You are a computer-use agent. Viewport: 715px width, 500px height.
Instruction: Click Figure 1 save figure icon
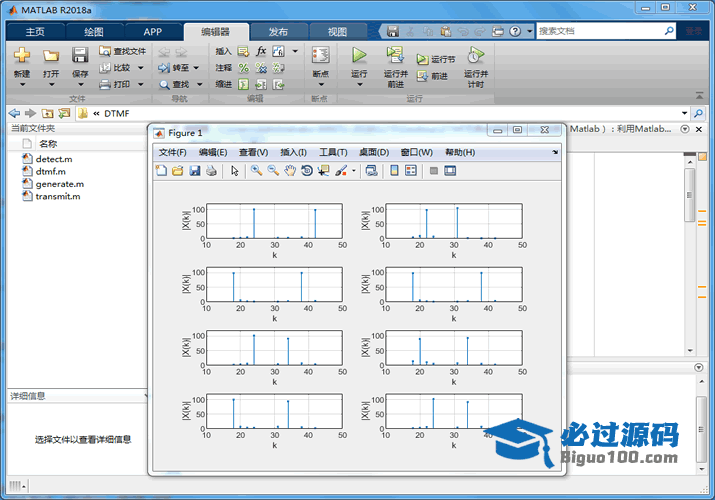click(195, 171)
